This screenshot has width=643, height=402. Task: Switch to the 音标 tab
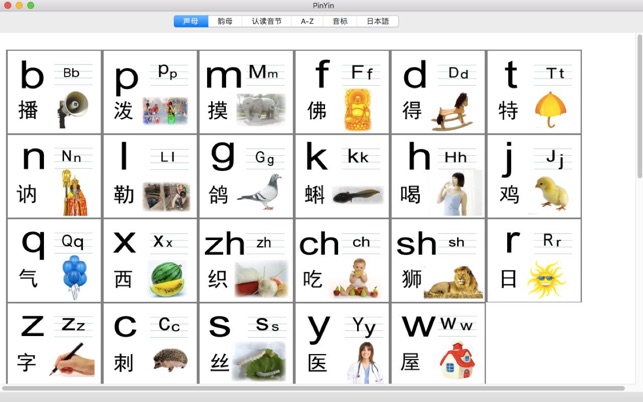(x=340, y=21)
